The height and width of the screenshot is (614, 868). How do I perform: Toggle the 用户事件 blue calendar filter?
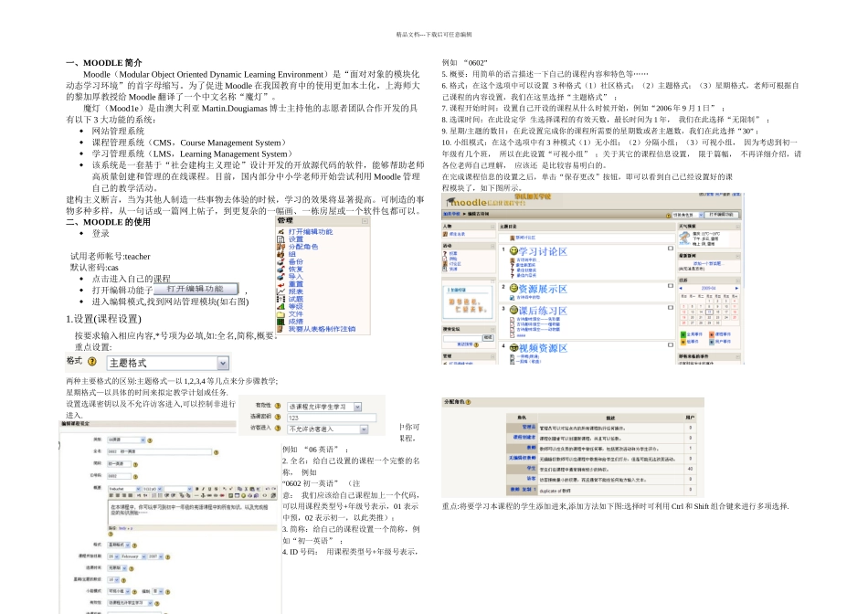(712, 342)
